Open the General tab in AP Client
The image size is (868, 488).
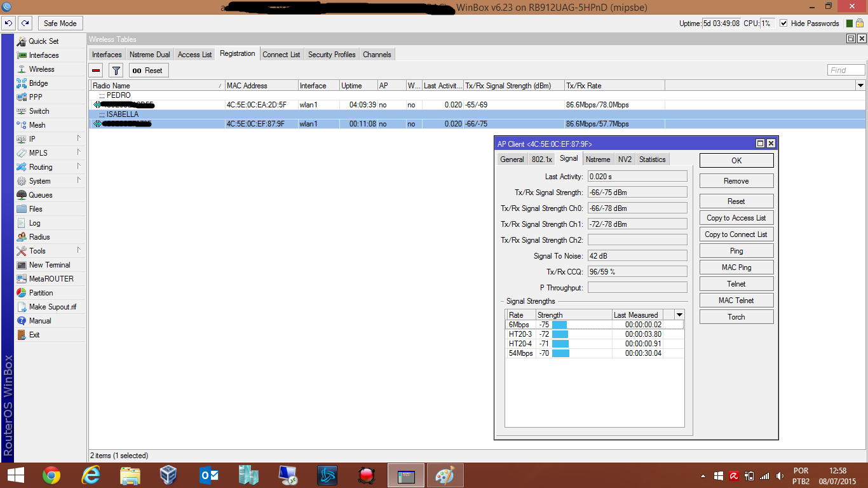click(512, 159)
